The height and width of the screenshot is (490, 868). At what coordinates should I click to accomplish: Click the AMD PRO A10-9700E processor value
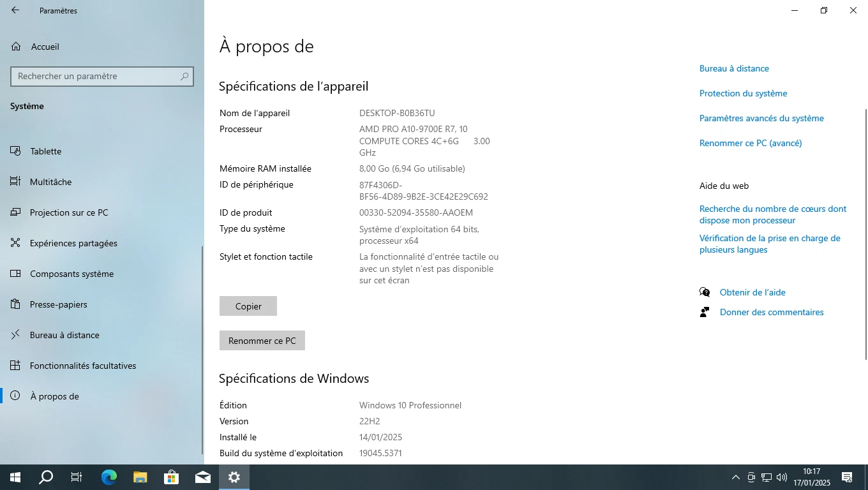pyautogui.click(x=424, y=141)
